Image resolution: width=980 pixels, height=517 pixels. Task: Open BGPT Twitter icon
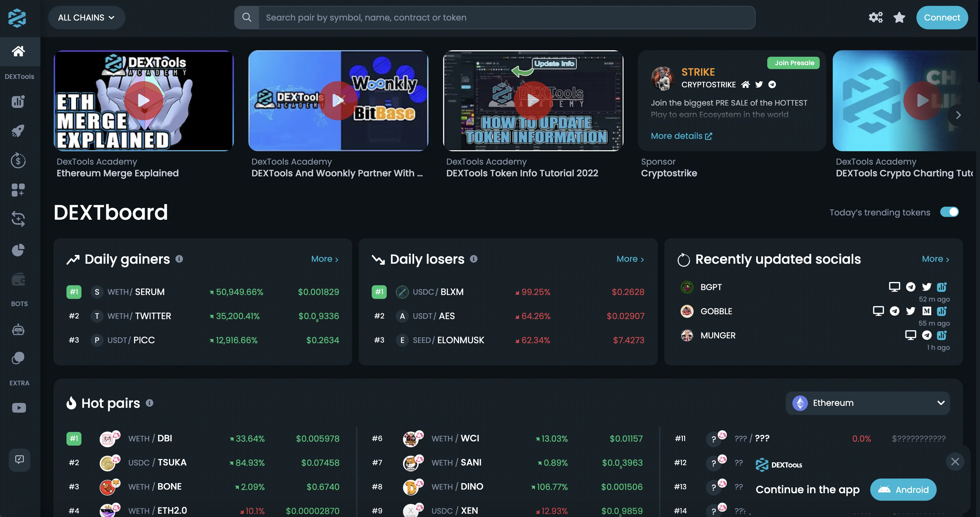(927, 287)
